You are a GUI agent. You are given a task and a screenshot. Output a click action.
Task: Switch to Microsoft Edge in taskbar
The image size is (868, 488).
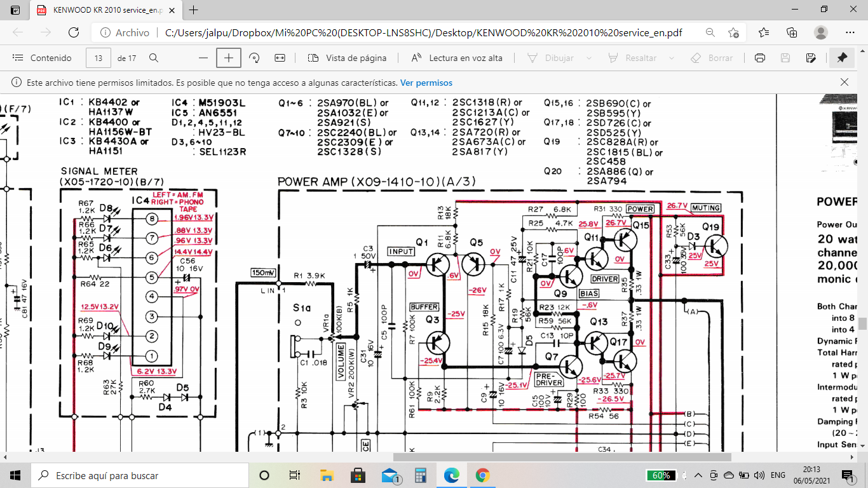451,475
